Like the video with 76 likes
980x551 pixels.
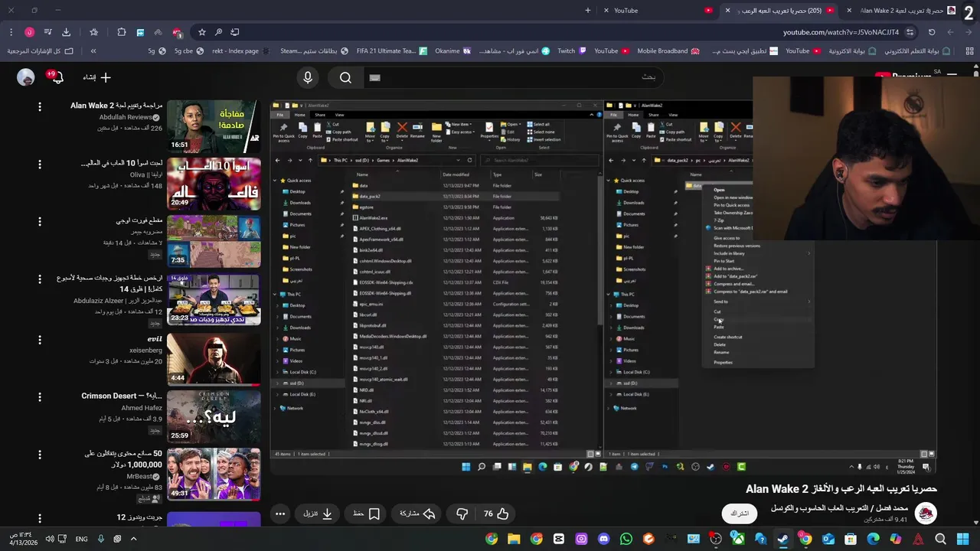496,514
